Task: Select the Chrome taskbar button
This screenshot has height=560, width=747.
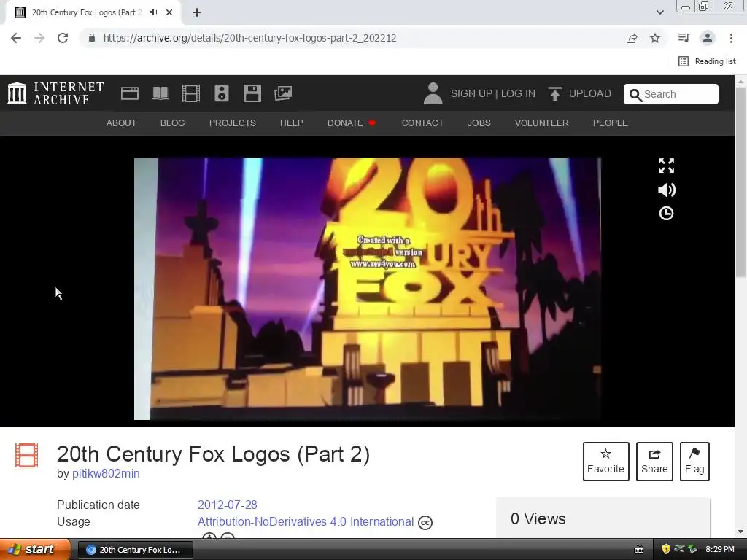Action: [x=135, y=550]
